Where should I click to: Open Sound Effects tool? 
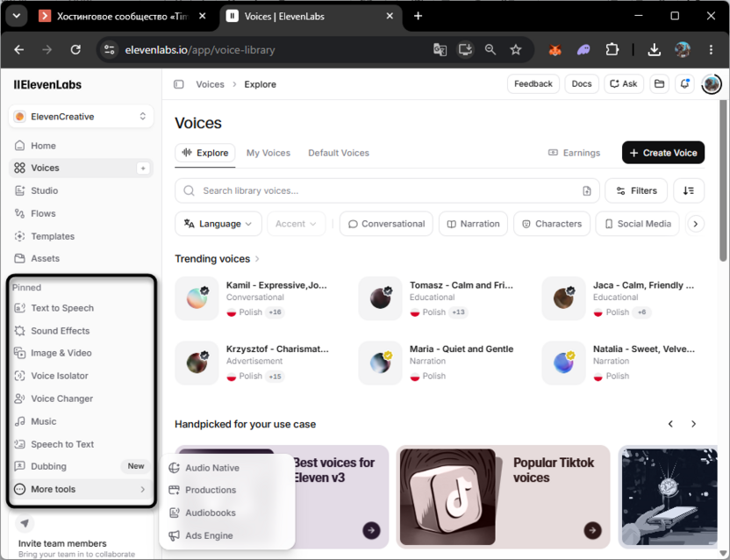click(x=81, y=331)
